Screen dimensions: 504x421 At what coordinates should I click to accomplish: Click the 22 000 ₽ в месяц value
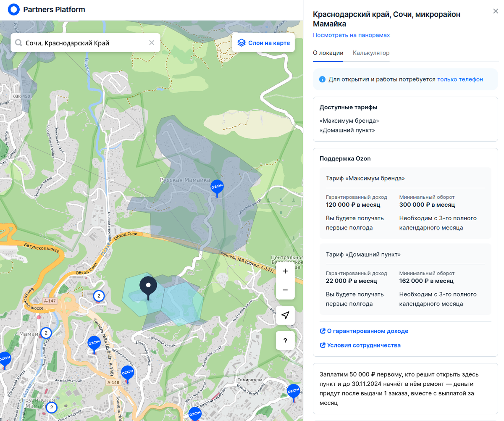[x=352, y=281]
